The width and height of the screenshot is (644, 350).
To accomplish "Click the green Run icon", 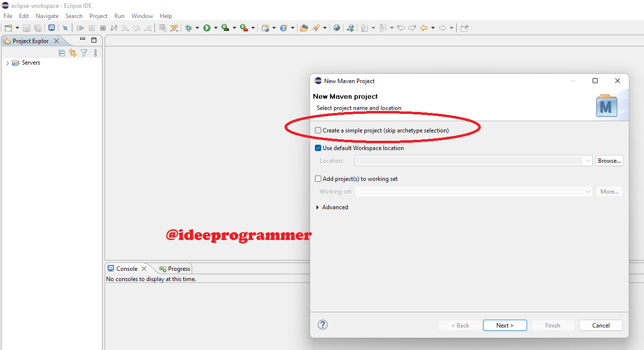I will 207,28.
